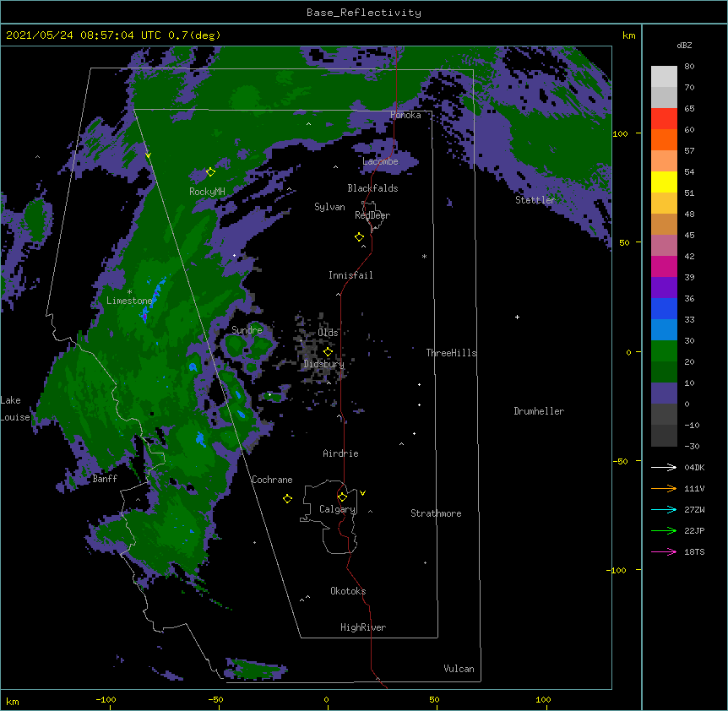728x711 pixels.
Task: Click the orange 111V legend arrow
Action: coord(664,488)
